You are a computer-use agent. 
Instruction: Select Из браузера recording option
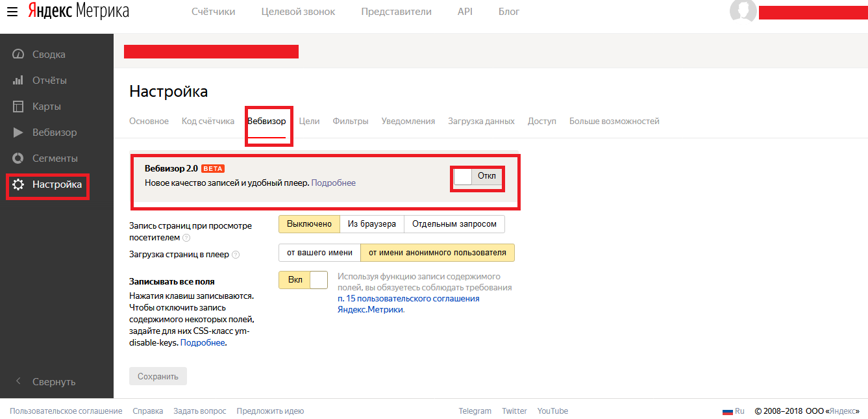(372, 224)
